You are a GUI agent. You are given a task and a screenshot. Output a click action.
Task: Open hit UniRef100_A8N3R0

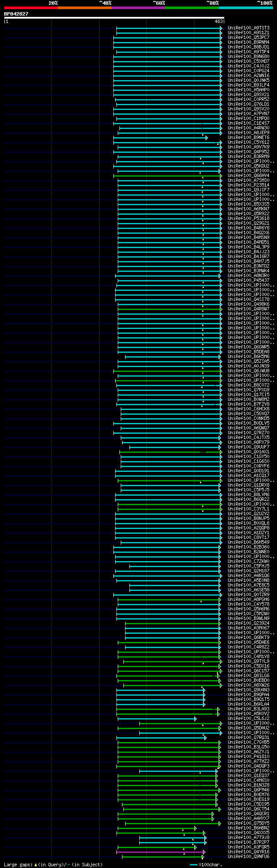[x=248, y=276]
